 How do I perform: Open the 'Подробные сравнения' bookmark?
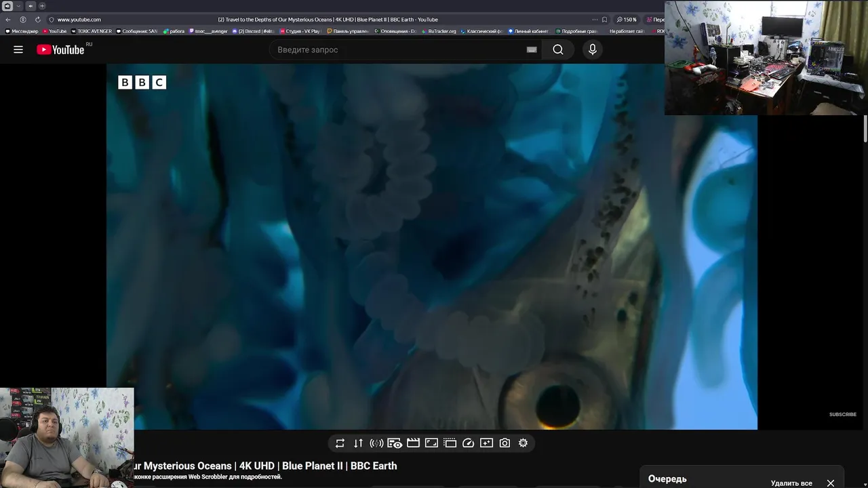click(x=576, y=31)
